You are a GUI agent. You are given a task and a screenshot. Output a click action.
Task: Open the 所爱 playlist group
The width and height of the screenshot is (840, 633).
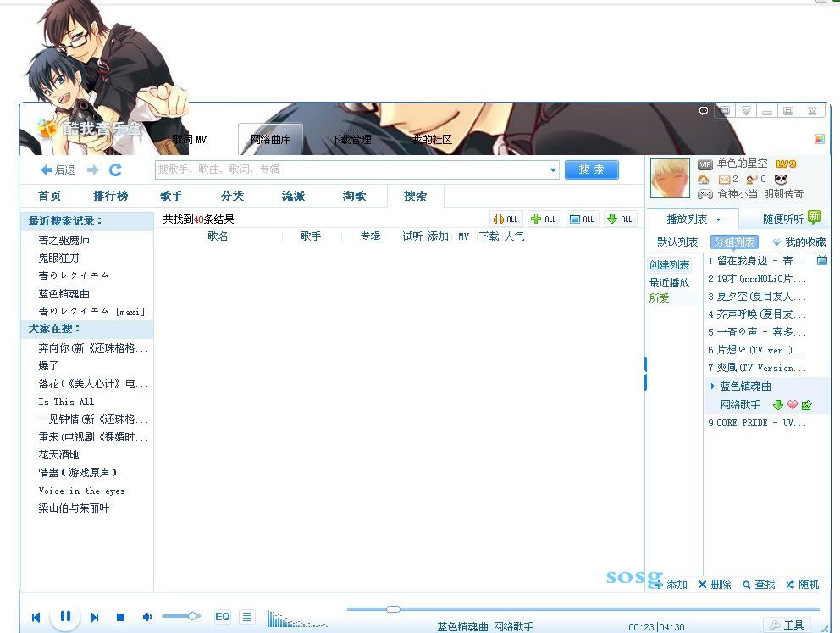pyautogui.click(x=660, y=298)
